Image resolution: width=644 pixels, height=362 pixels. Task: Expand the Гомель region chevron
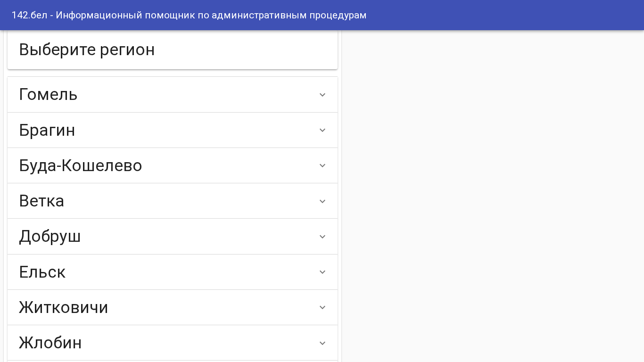coord(322,95)
